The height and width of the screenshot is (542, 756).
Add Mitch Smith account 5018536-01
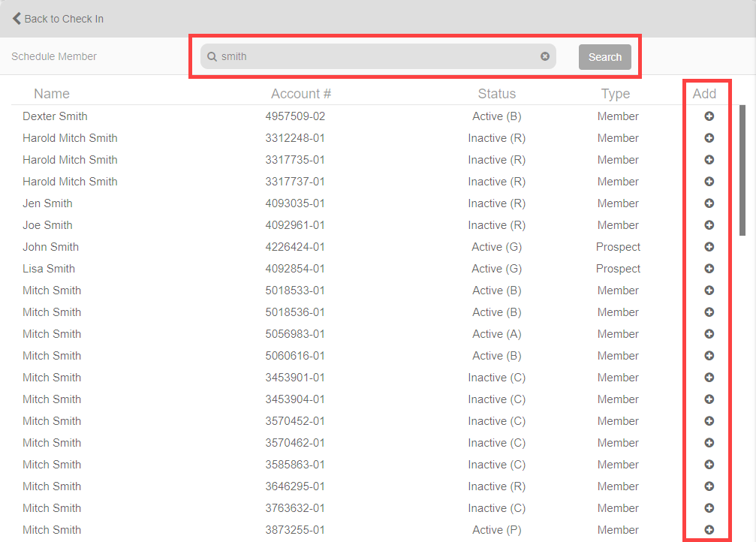point(709,312)
